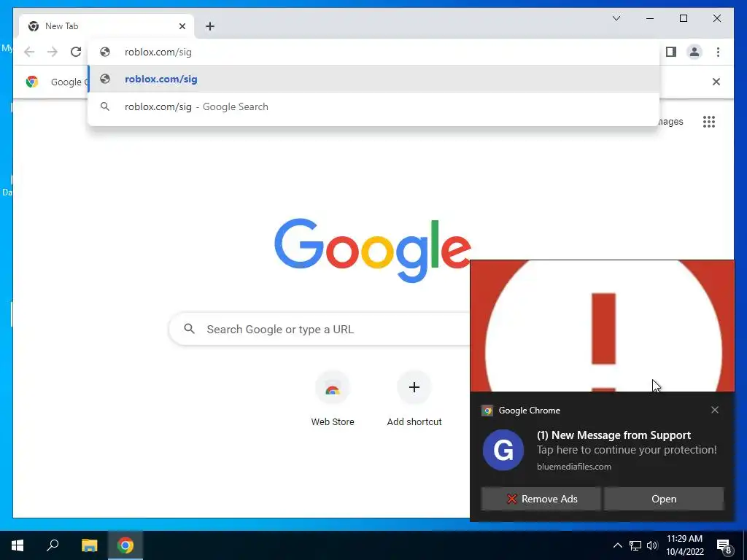Click the Open notification button
747x560 pixels.
[x=664, y=499]
